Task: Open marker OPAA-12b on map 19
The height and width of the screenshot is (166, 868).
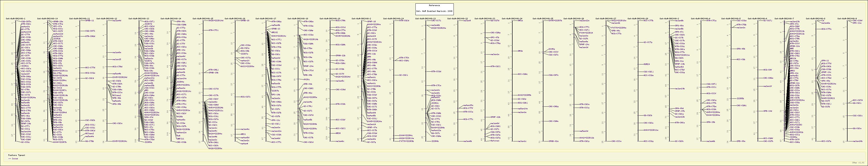Action: coord(341,55)
